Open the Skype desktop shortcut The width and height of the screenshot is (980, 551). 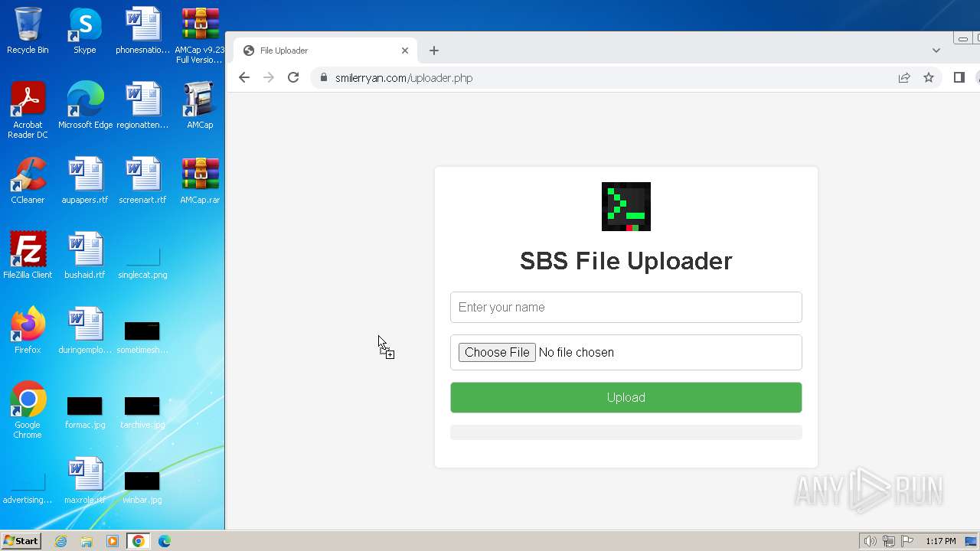tap(84, 31)
